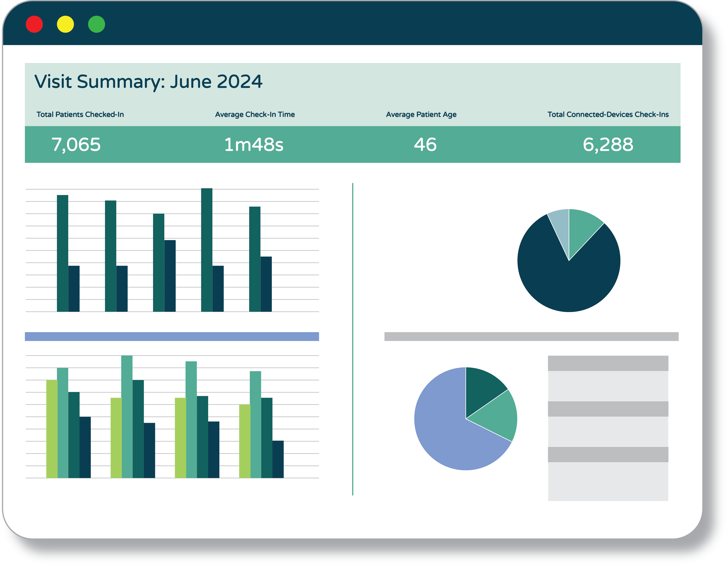Viewport: 728px width, 566px height.
Task: Click the Visit Summary: June 2024 title
Action: 148,82
